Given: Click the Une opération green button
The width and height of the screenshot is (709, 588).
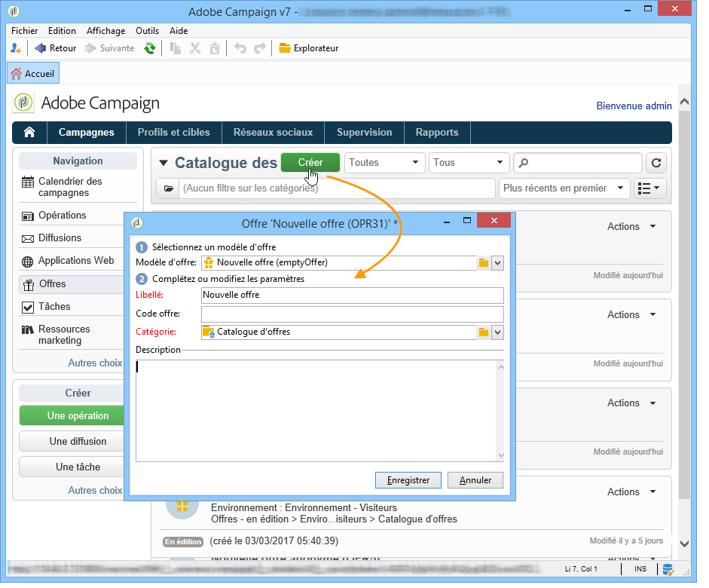Looking at the screenshot, I should point(72,416).
